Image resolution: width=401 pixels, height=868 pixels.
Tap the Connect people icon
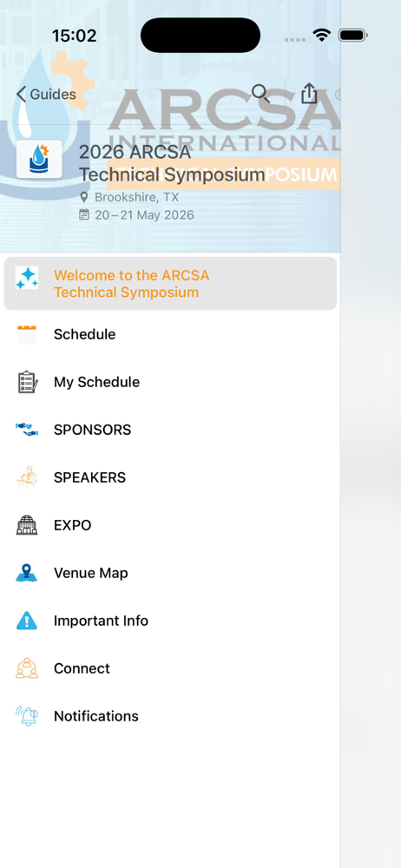pos(27,668)
